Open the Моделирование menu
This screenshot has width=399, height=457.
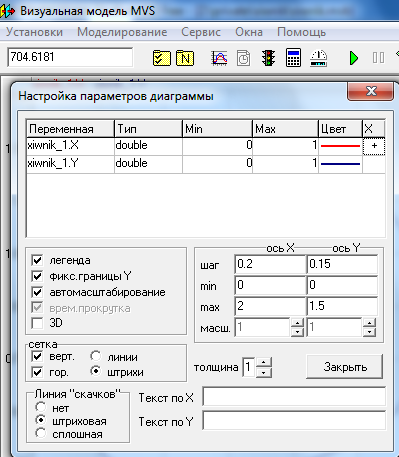(122, 32)
